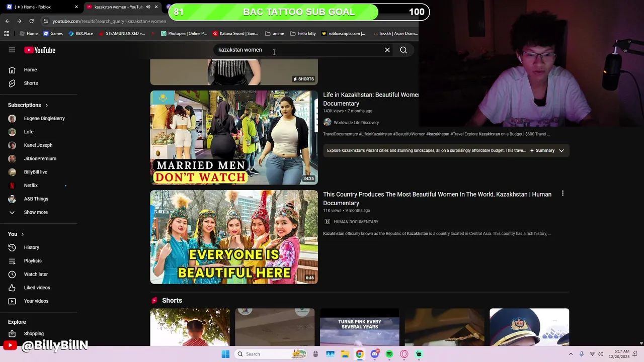Open Opera GX from the taskbar

pos(404,354)
